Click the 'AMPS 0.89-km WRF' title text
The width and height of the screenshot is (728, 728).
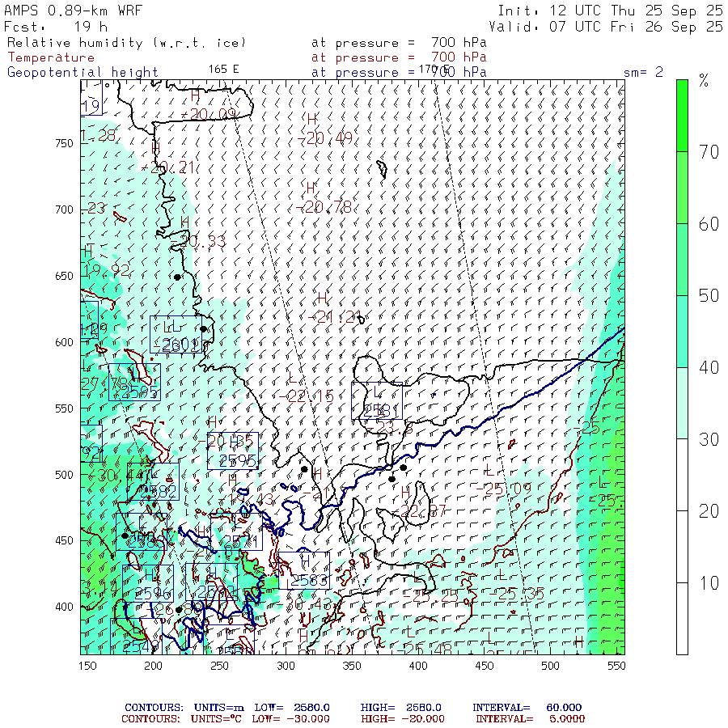click(x=73, y=11)
